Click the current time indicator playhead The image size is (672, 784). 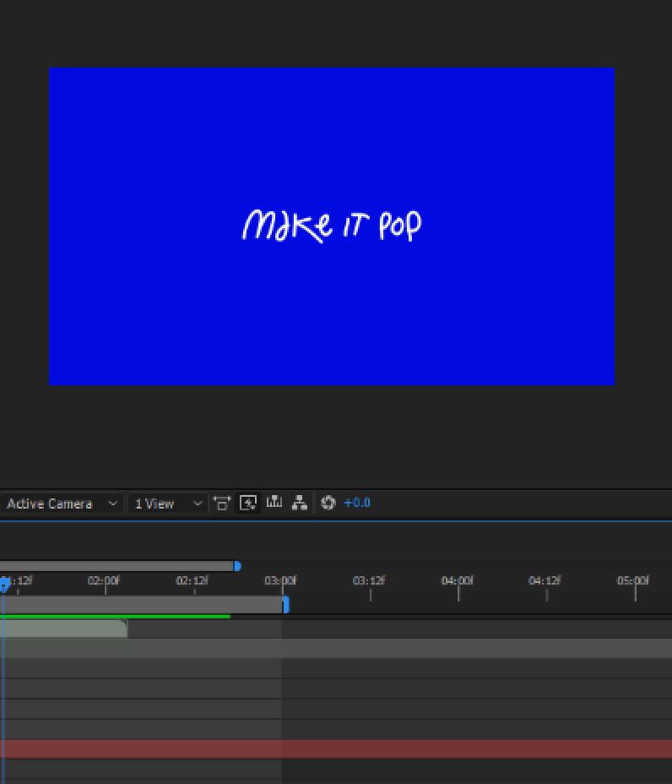tap(4, 585)
